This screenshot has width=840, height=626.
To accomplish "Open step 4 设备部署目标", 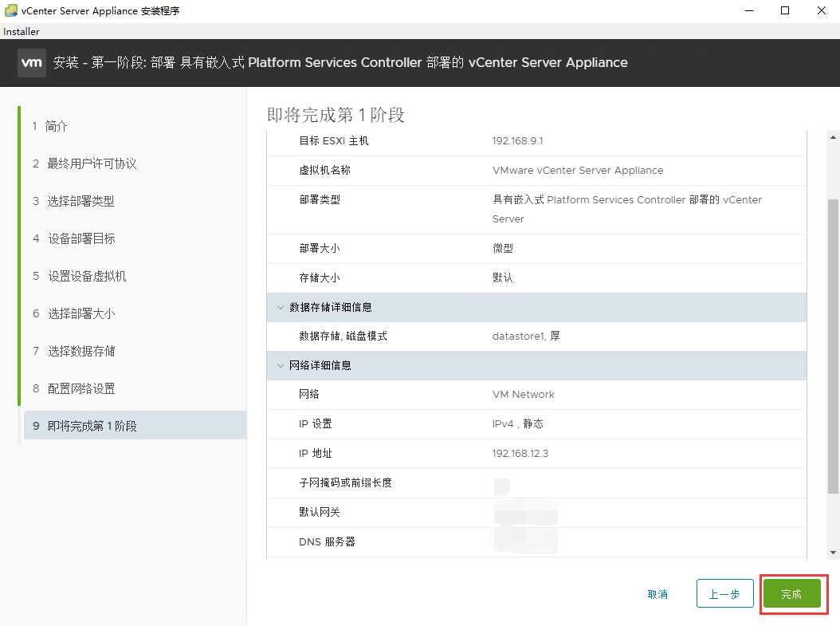I will coord(82,238).
